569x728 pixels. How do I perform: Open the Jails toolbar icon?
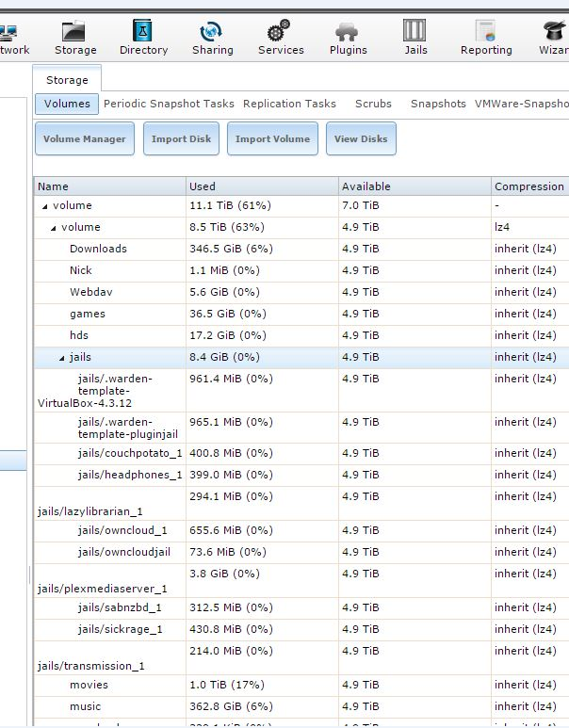tap(415, 38)
